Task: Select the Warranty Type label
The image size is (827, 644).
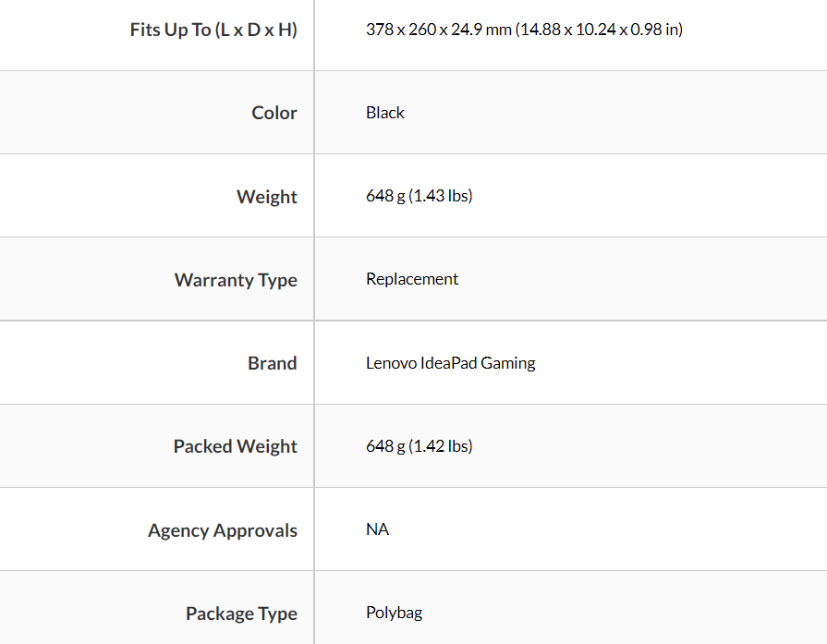Action: (x=236, y=280)
